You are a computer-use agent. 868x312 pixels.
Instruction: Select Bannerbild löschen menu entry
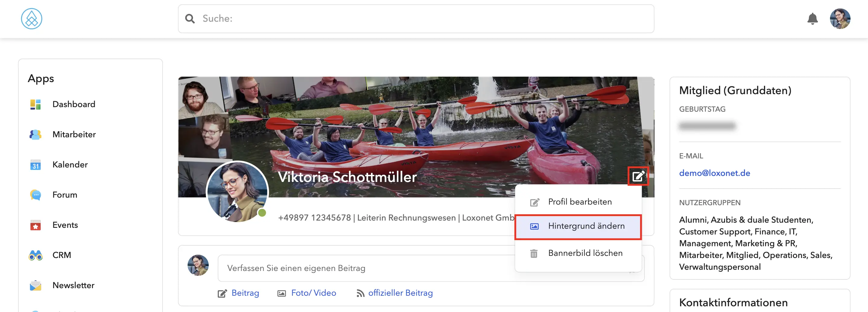coord(578,253)
